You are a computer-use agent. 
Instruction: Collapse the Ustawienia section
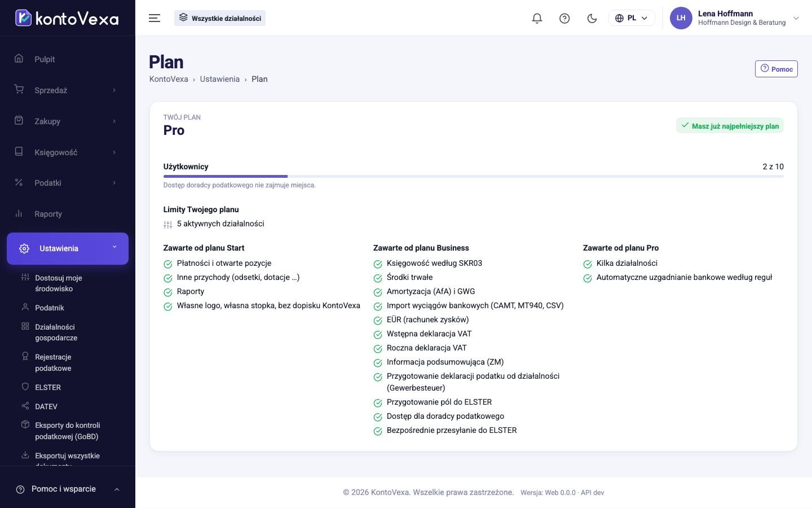(68, 248)
